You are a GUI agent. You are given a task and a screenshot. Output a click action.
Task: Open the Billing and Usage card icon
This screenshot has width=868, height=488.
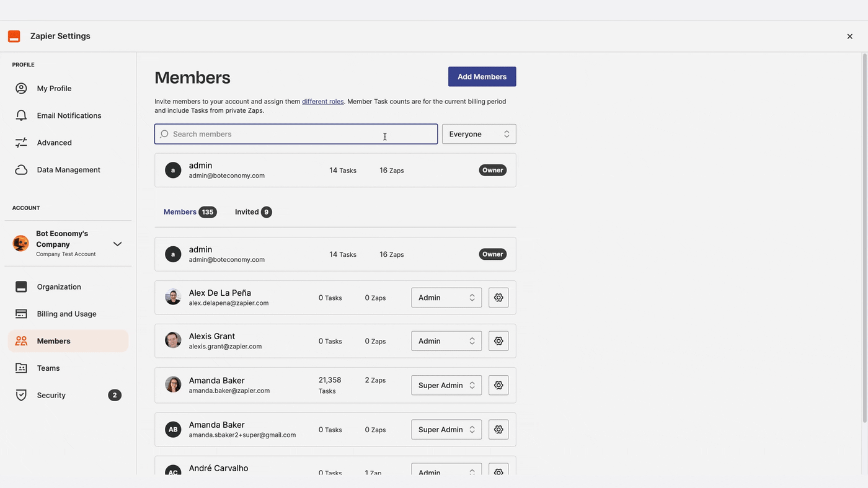(x=21, y=314)
